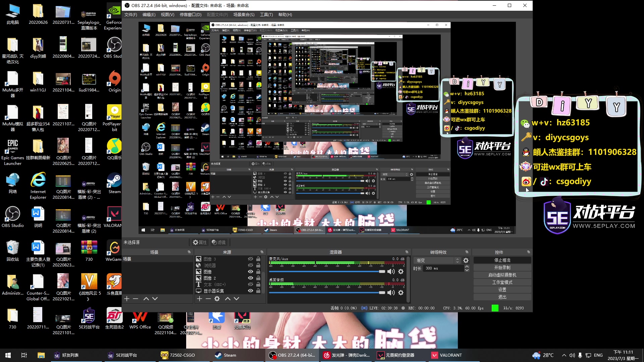The height and width of the screenshot is (362, 644).
Task: Toggle lock on 浏览器 source
Action: [258, 265]
